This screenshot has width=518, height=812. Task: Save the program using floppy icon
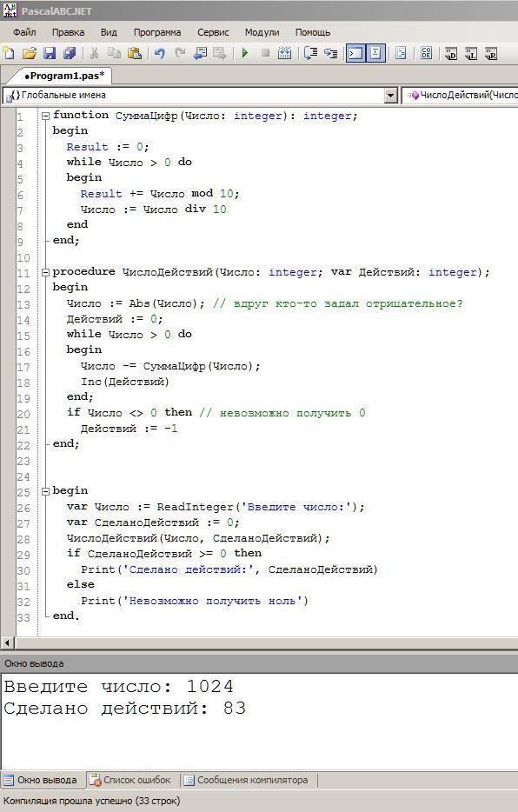click(50, 53)
